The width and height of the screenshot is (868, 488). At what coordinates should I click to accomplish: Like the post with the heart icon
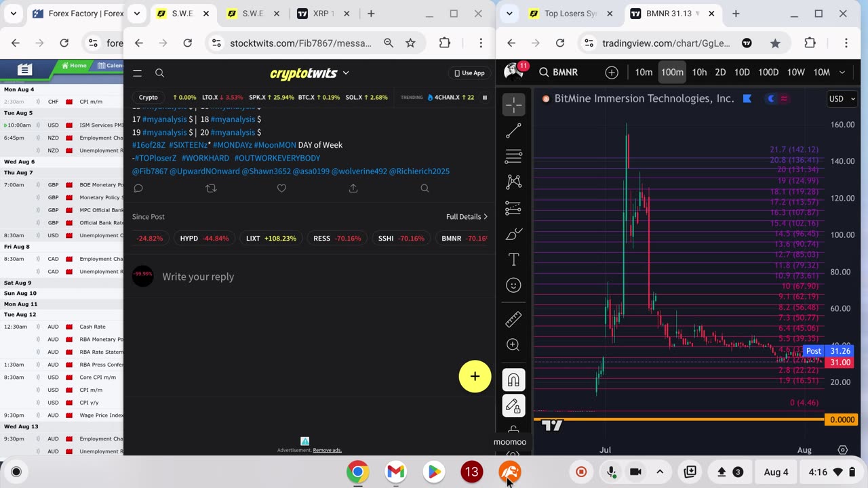[x=281, y=188]
